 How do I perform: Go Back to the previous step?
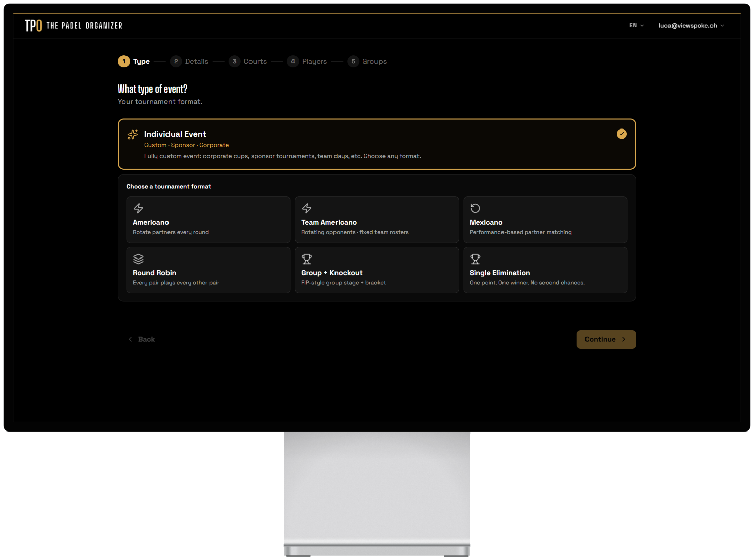pos(142,339)
